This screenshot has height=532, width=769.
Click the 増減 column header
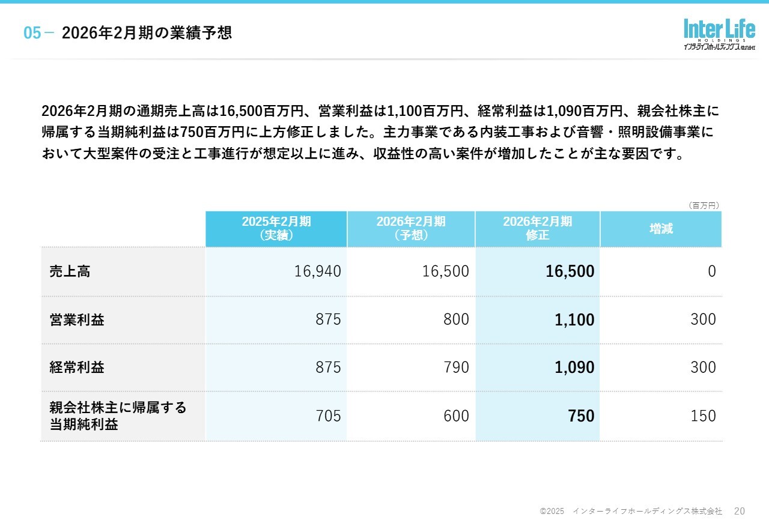click(661, 229)
